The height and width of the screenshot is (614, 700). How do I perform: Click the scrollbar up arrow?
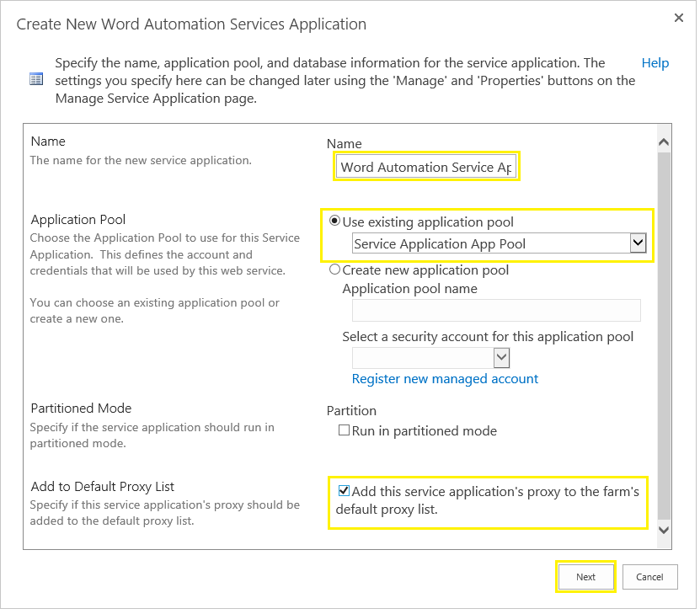[664, 142]
